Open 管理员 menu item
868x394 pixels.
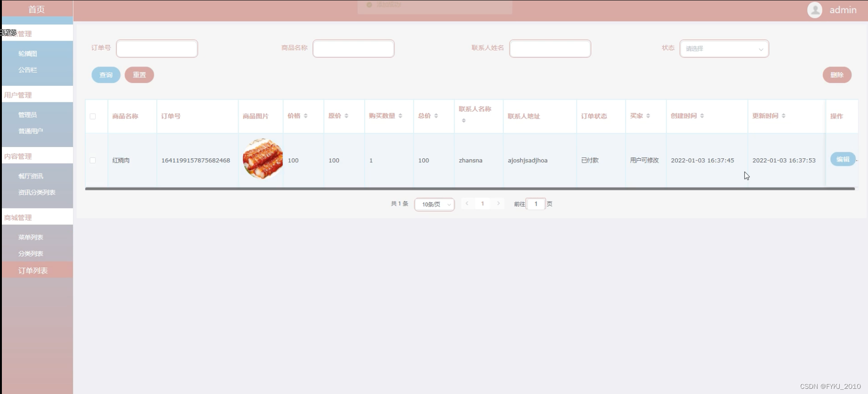(28, 115)
